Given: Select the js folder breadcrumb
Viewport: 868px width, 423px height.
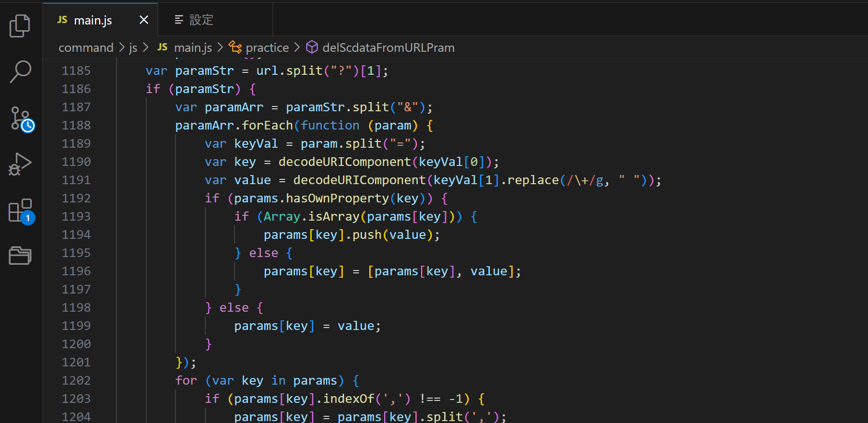Looking at the screenshot, I should [133, 47].
